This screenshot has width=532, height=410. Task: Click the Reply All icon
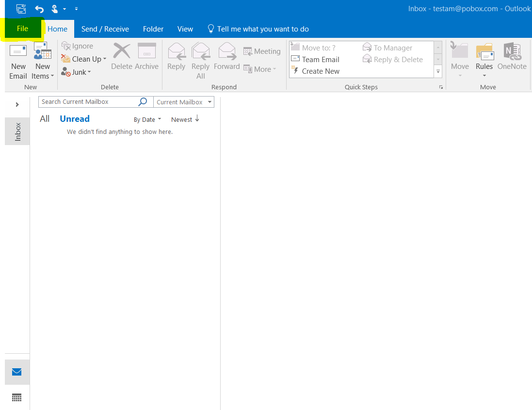pos(200,51)
